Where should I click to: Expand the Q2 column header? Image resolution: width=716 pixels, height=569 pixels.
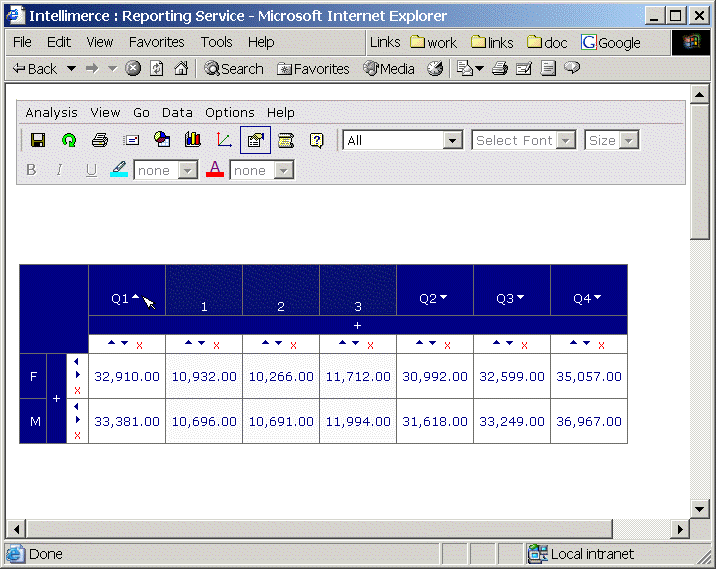(444, 297)
